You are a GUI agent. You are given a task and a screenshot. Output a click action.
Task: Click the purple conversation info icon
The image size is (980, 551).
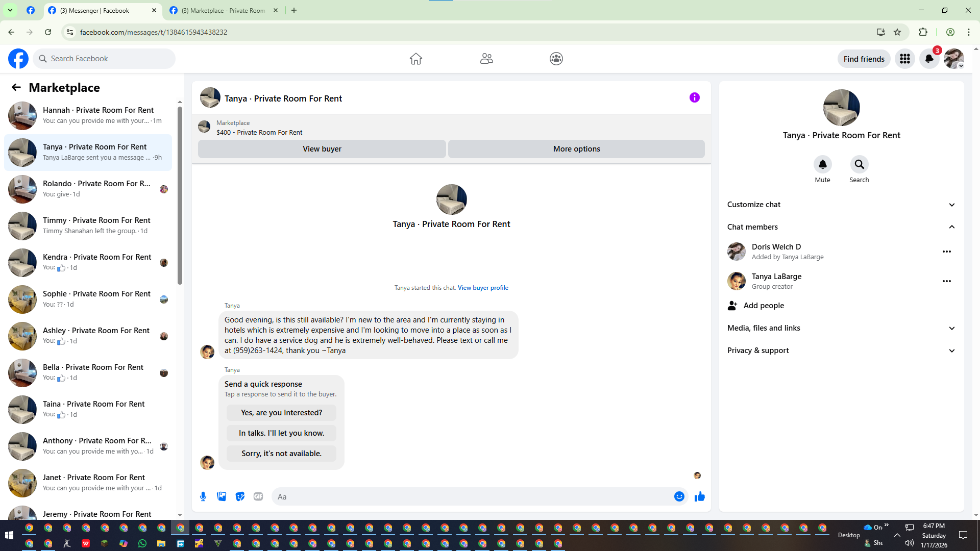(694, 97)
